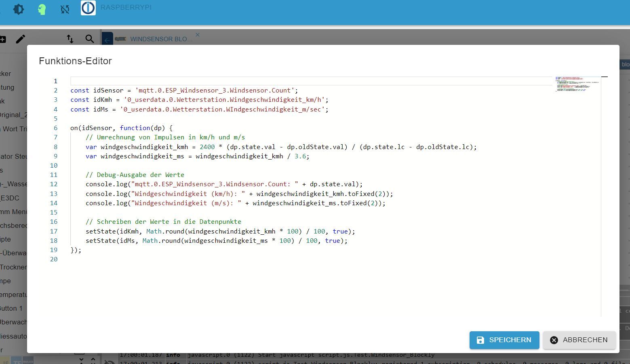Click the up-down sort arrows icon
Viewport: 630px width, 364px height.
(x=70, y=39)
